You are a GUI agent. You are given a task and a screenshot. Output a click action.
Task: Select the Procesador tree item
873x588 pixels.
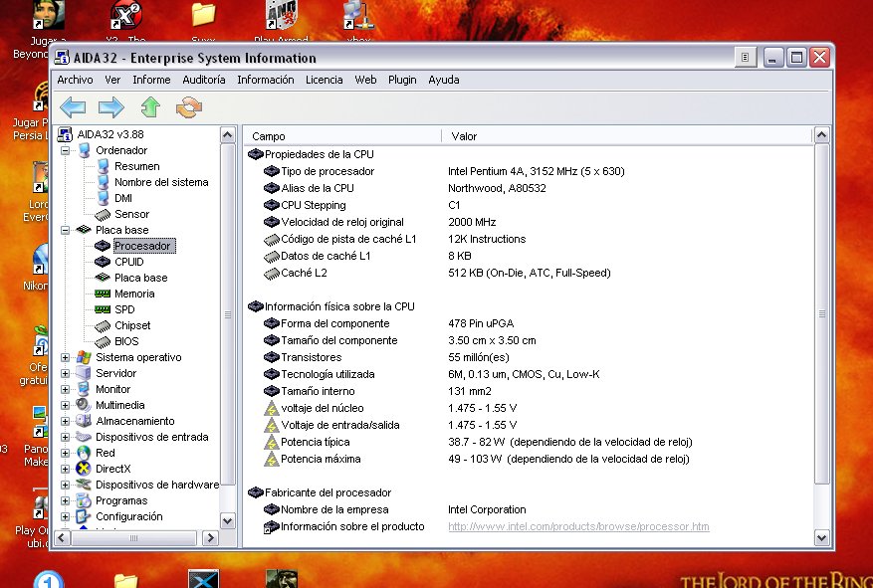[144, 246]
